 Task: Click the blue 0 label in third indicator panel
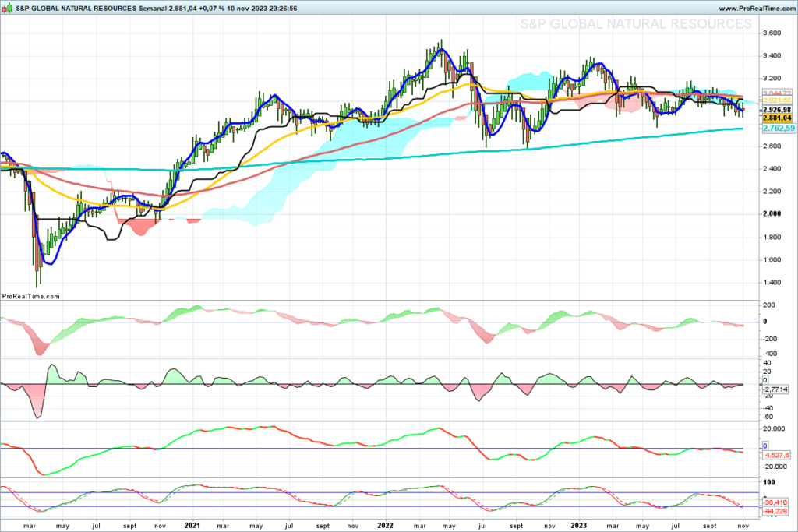(x=765, y=446)
